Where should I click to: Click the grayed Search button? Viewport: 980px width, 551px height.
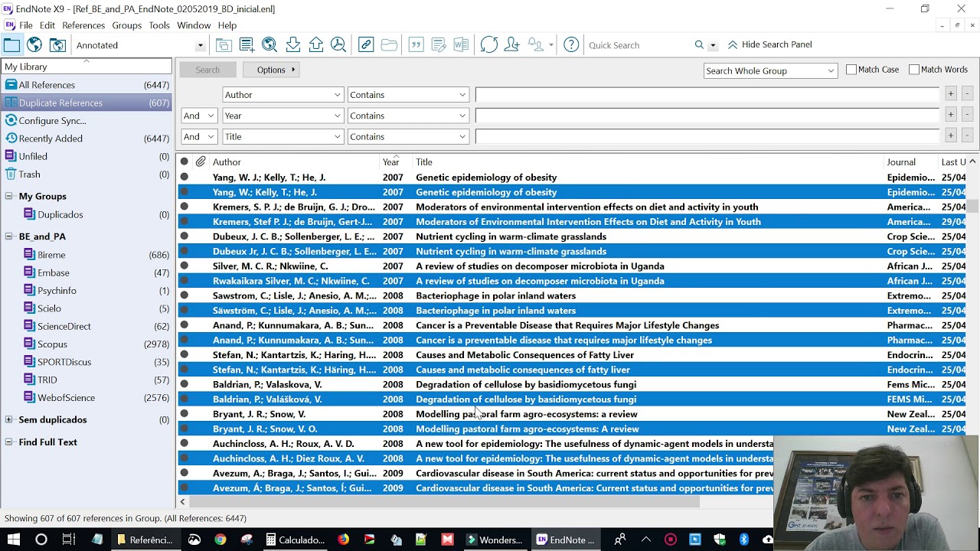(207, 70)
